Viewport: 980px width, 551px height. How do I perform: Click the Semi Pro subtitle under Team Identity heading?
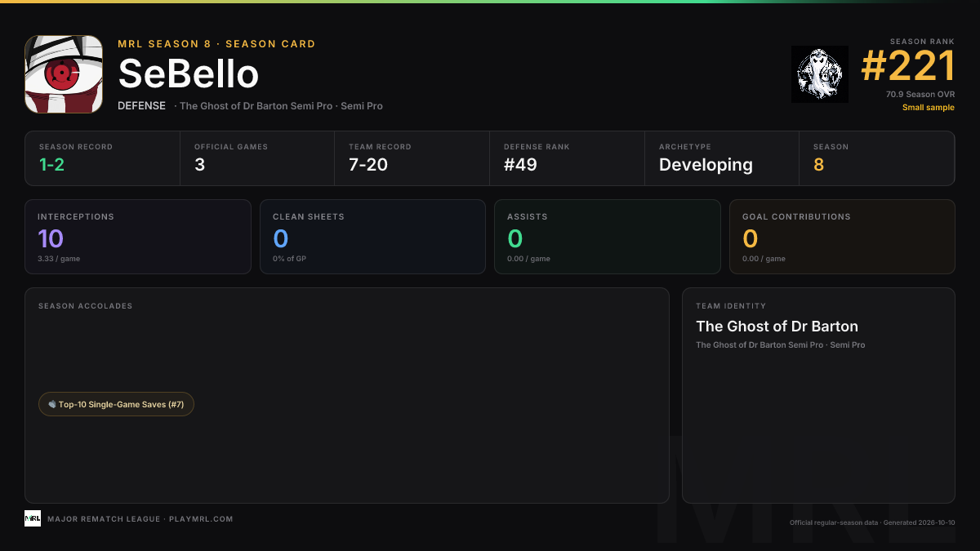(x=780, y=345)
